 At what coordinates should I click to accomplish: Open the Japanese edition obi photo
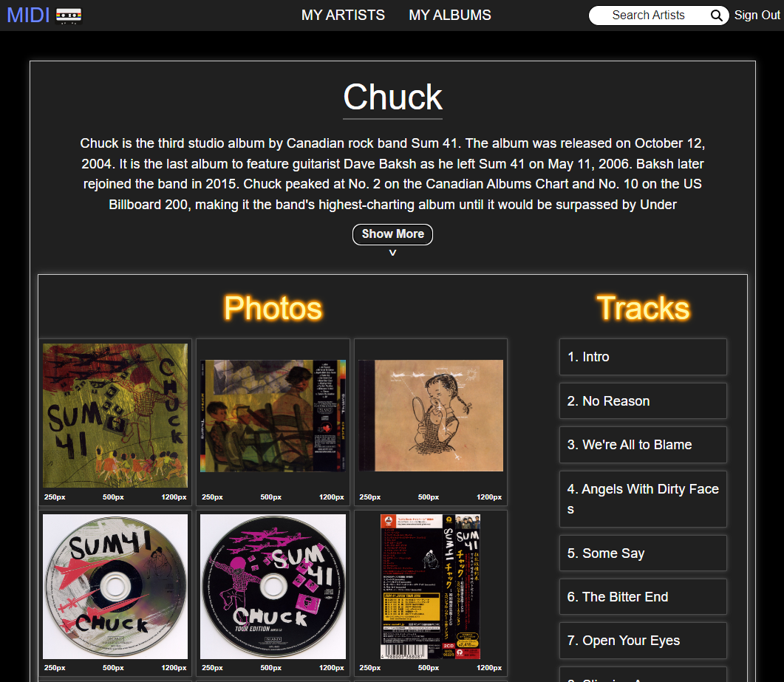coord(431,587)
